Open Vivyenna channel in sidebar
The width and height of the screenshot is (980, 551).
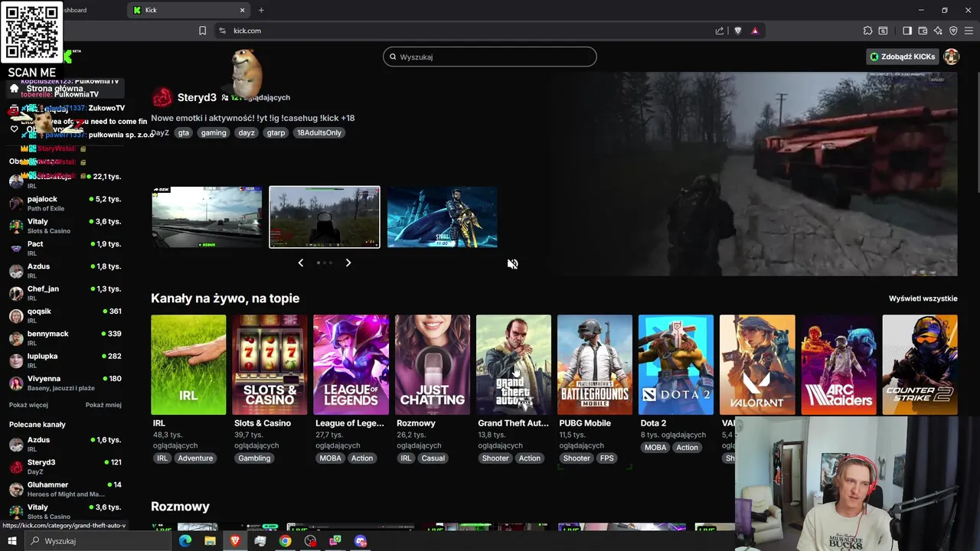[65, 383]
